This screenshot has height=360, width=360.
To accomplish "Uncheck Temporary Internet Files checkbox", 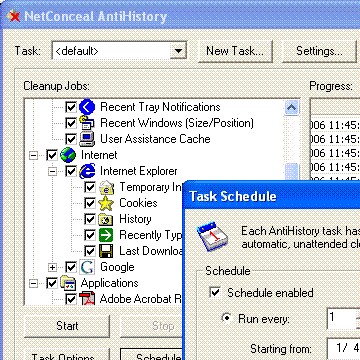I will coord(90,187).
